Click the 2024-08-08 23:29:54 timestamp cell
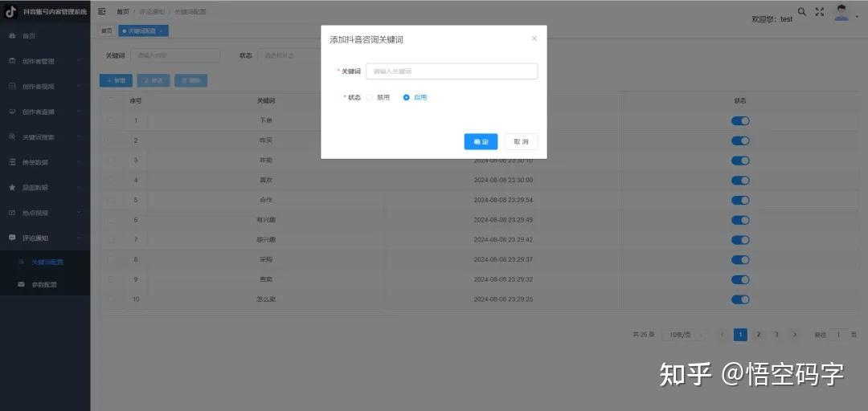The width and height of the screenshot is (868, 411). (503, 200)
